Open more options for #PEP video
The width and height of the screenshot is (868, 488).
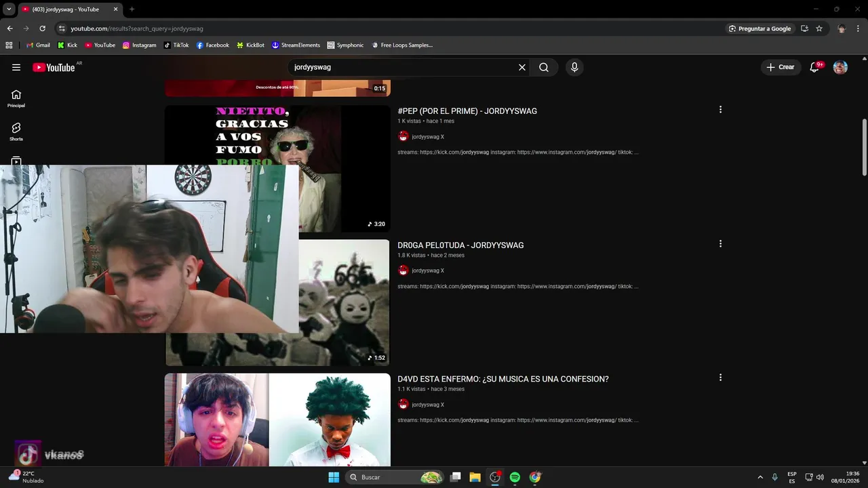[720, 110]
